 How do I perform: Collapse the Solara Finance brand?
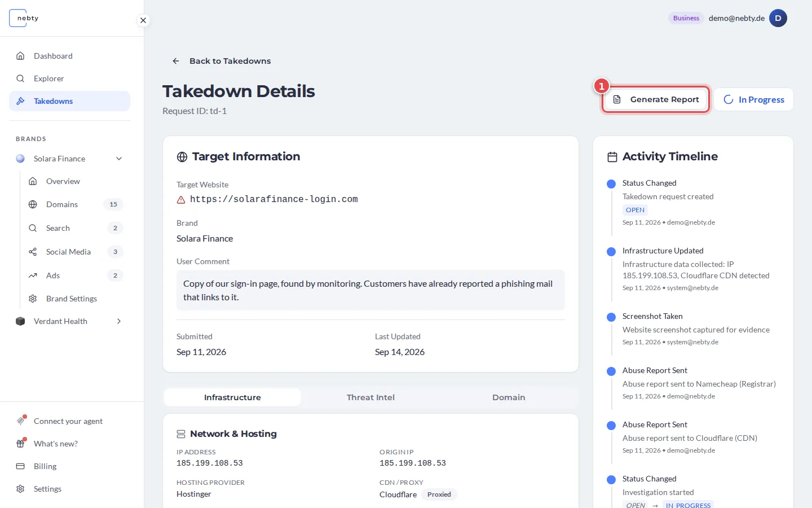pyautogui.click(x=119, y=159)
